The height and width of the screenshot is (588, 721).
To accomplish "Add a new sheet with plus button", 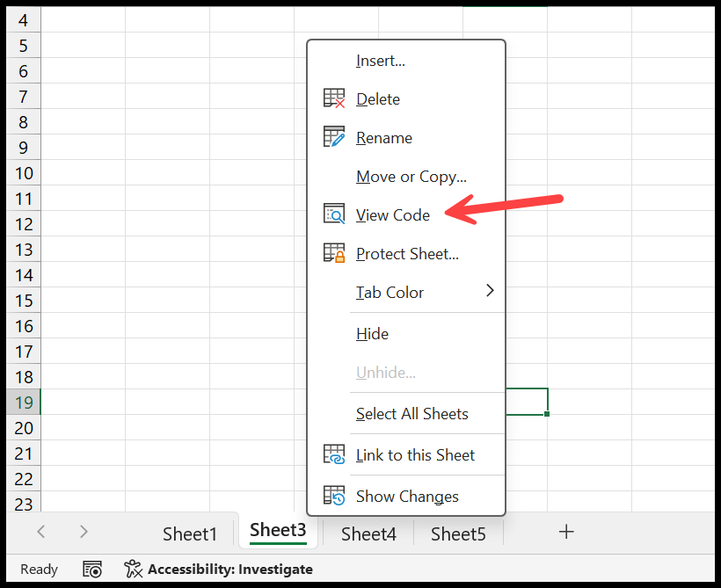I will click(566, 532).
